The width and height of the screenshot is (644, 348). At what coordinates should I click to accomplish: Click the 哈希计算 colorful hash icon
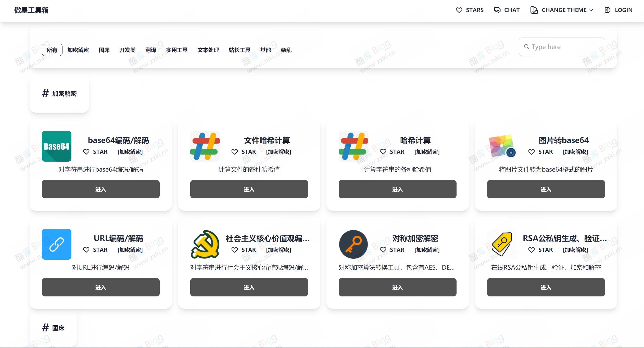[x=353, y=146]
